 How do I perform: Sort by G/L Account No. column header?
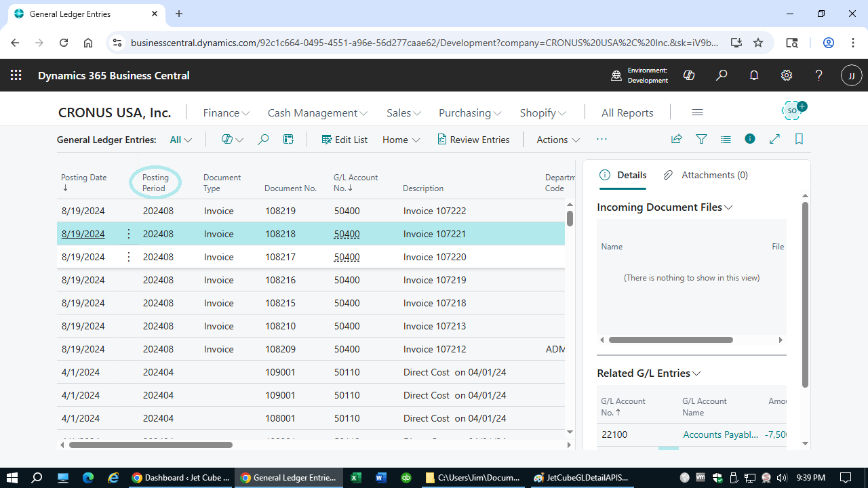[355, 182]
